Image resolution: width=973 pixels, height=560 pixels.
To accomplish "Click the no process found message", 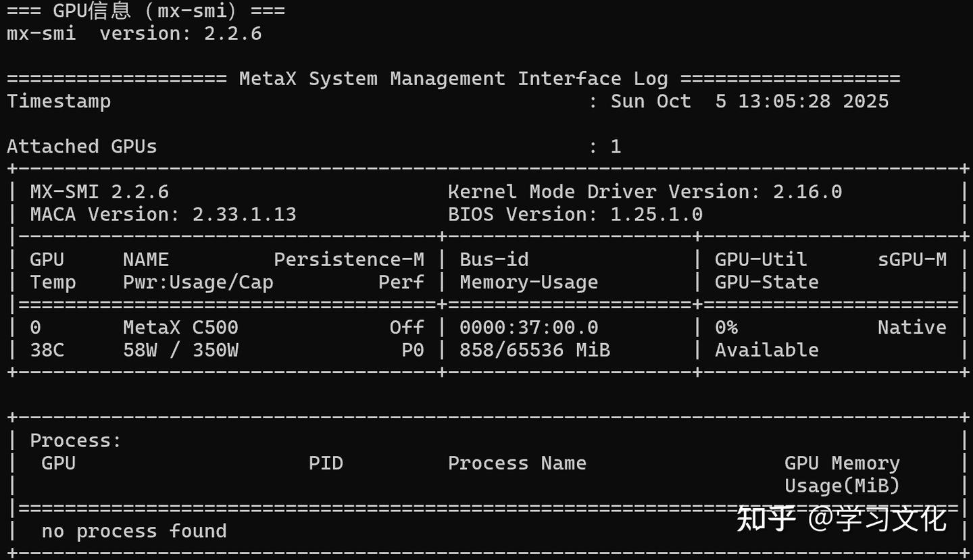I will coord(134,532).
